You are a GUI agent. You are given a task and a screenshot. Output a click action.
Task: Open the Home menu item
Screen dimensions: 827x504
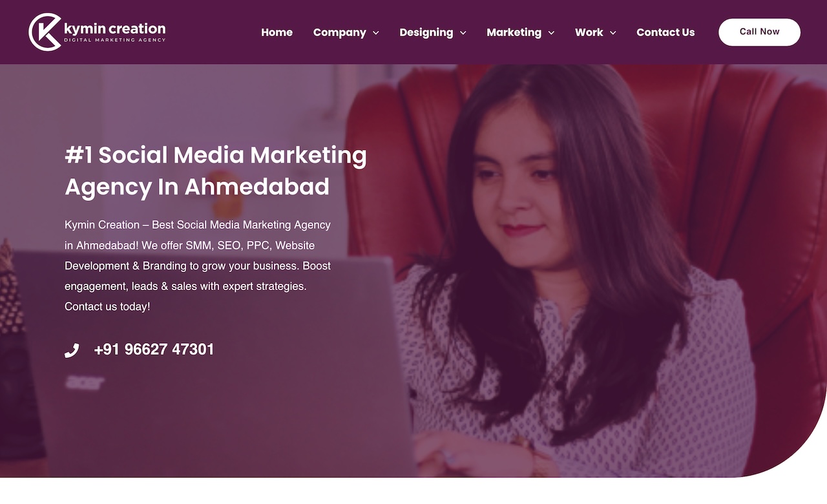[x=277, y=32]
